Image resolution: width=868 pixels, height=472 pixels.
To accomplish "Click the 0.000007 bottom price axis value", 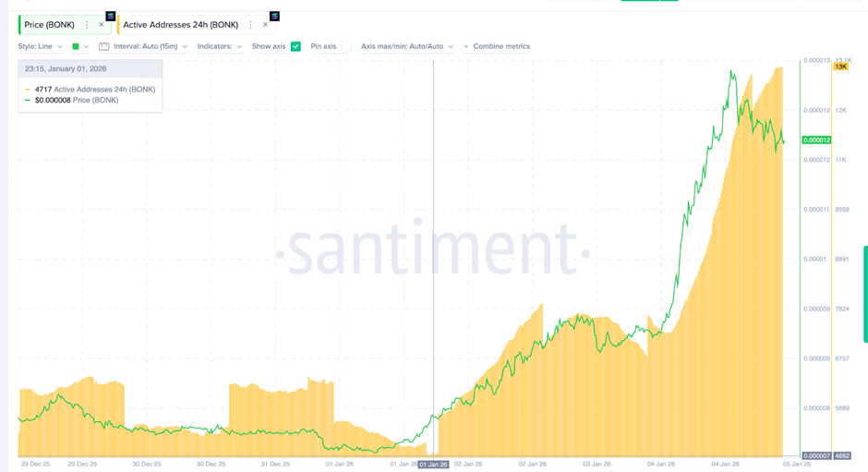I will [x=816, y=456].
